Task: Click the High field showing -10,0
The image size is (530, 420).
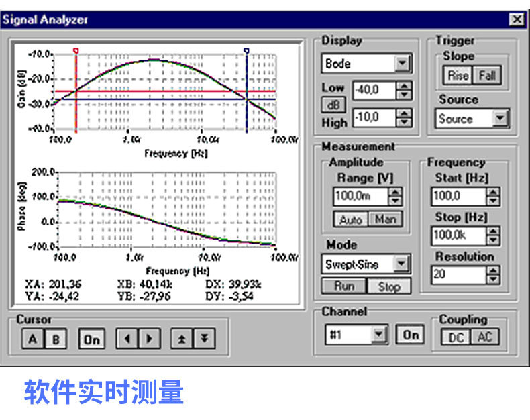Action: click(x=374, y=117)
